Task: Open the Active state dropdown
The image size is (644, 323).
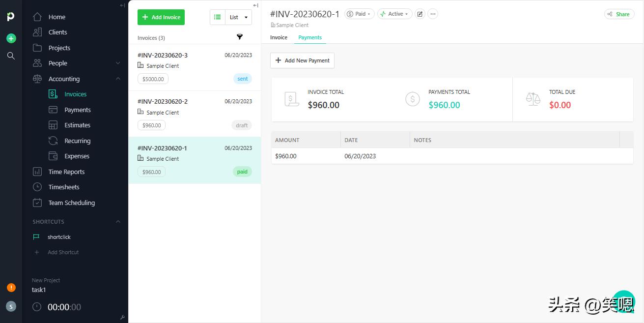Action: click(x=394, y=14)
